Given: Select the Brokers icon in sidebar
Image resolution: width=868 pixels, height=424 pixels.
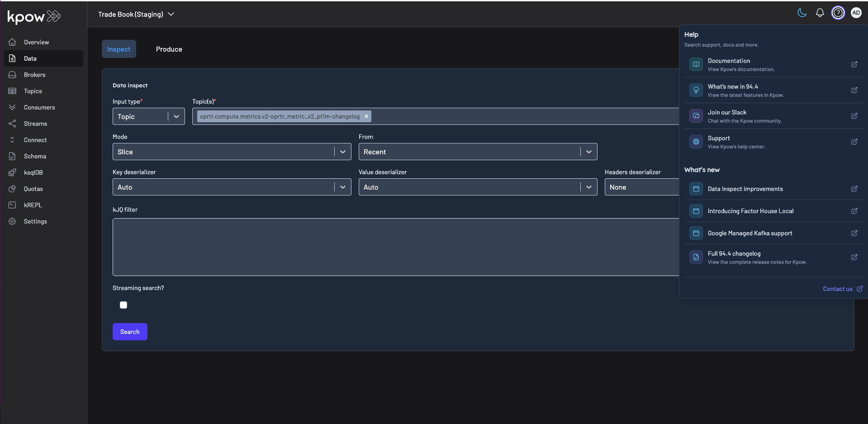Looking at the screenshot, I should 12,75.
